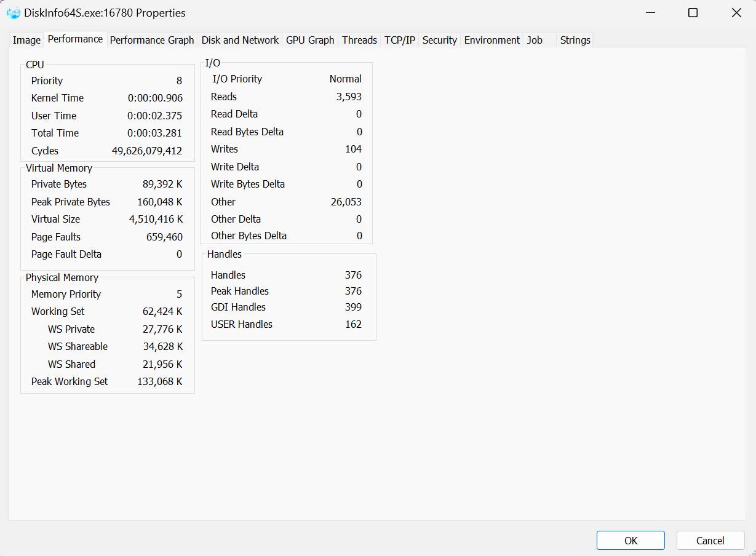Open the Performance Graph tab
Image resolution: width=756 pixels, height=556 pixels.
(x=152, y=40)
